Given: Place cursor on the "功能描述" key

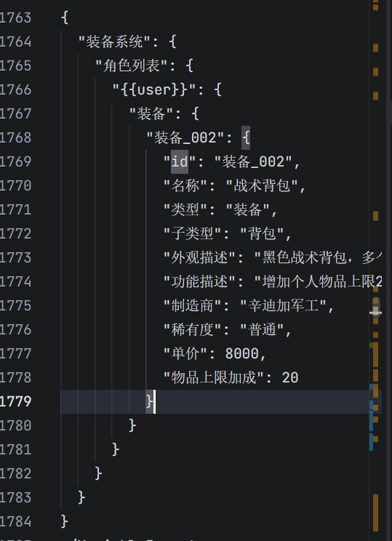Looking at the screenshot, I should pos(199,282).
